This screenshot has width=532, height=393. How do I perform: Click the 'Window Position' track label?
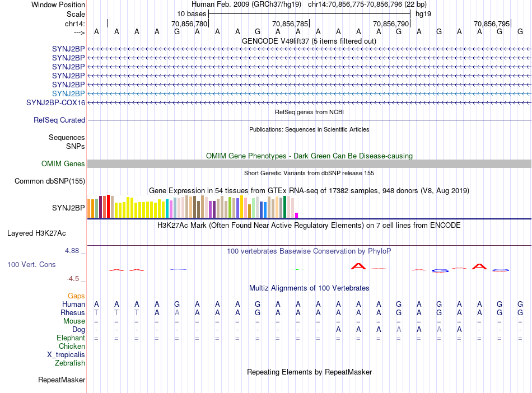(x=58, y=4)
